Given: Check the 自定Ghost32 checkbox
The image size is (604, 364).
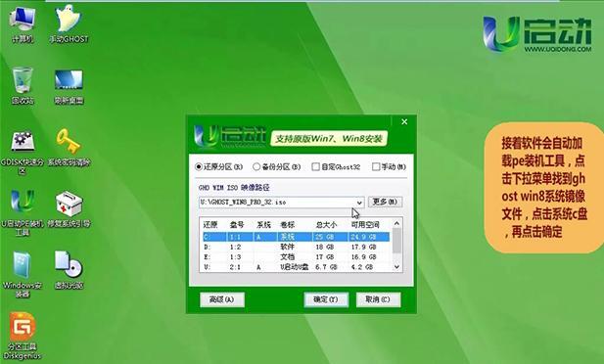Looking at the screenshot, I should click(315, 166).
